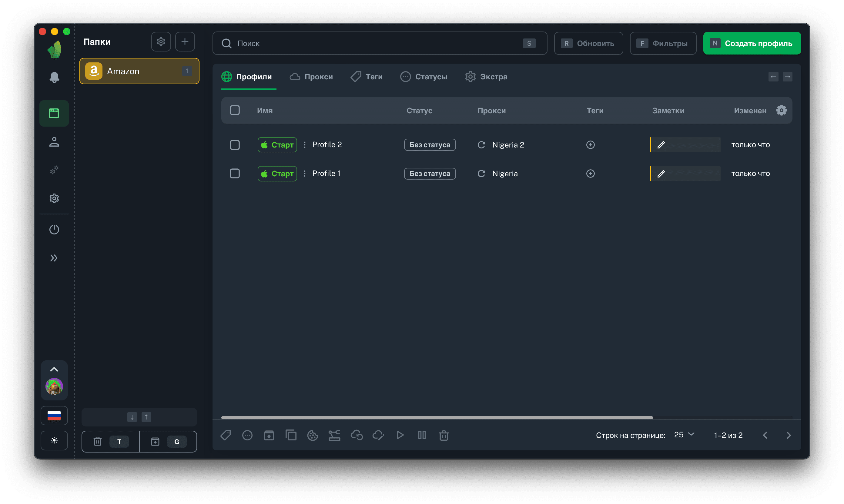Open the folder settings gear next to Папки
Image resolution: width=844 pixels, height=504 pixels.
coord(161,42)
